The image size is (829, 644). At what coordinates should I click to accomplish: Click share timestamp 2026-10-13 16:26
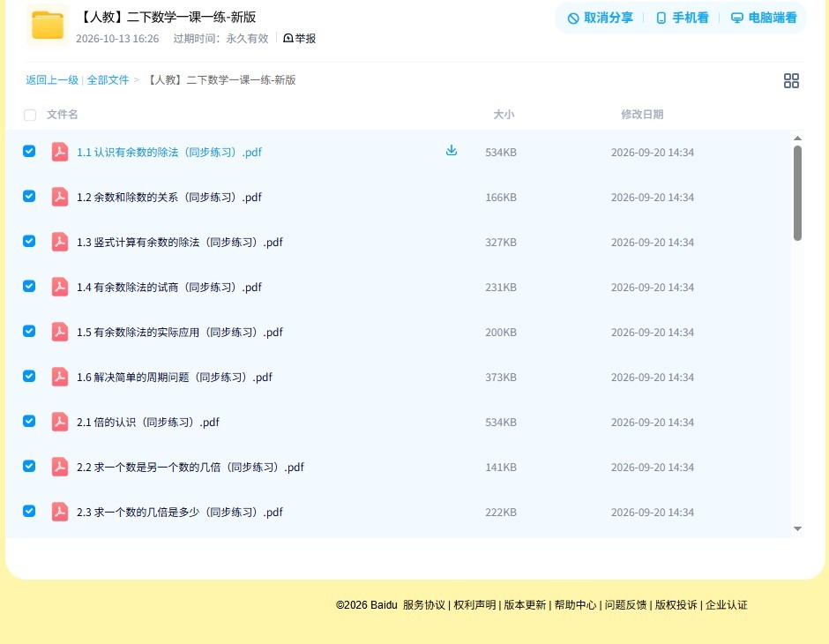[117, 39]
